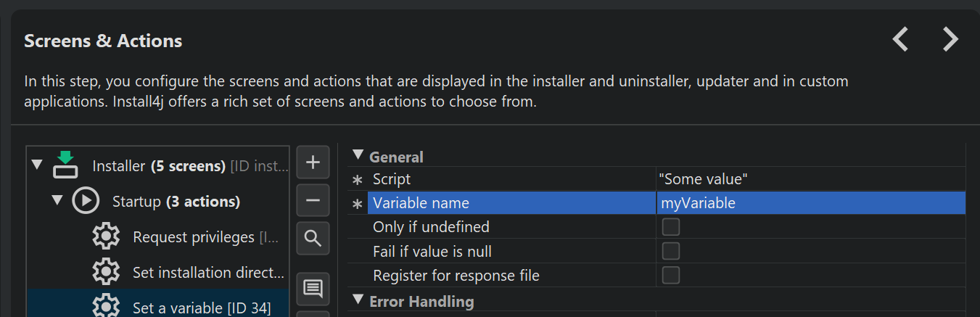
Task: Enable the Only if undefined checkbox
Action: coord(671,227)
